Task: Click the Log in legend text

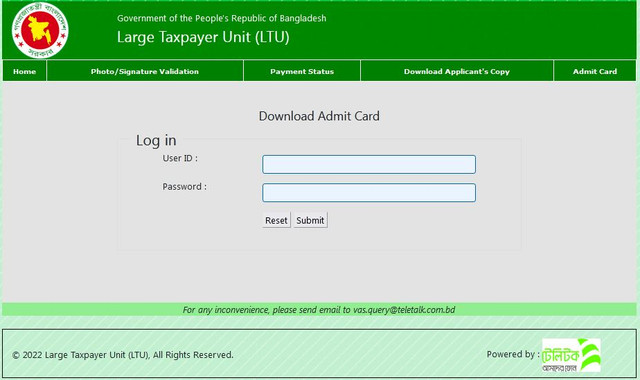Action: tap(156, 140)
